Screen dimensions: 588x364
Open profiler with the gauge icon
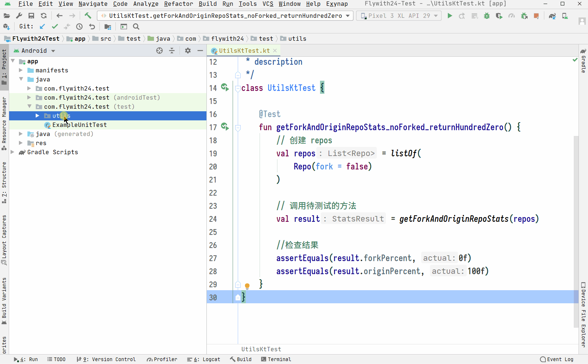512,16
